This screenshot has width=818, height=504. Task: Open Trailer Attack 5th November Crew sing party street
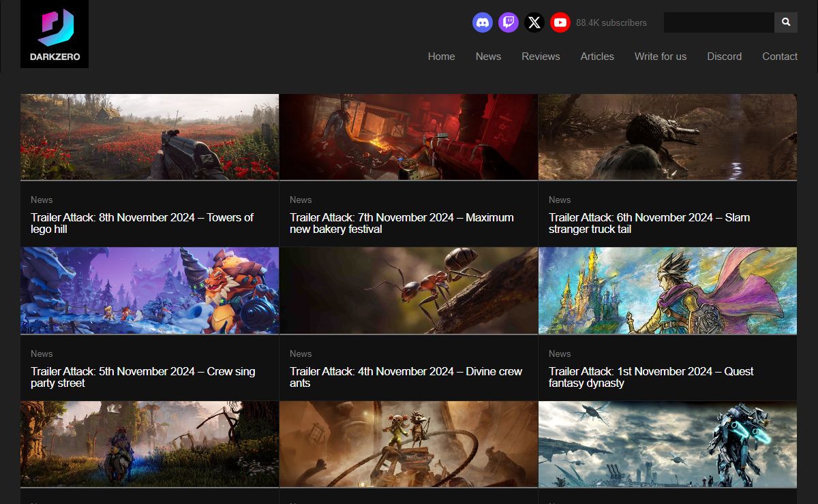(143, 377)
